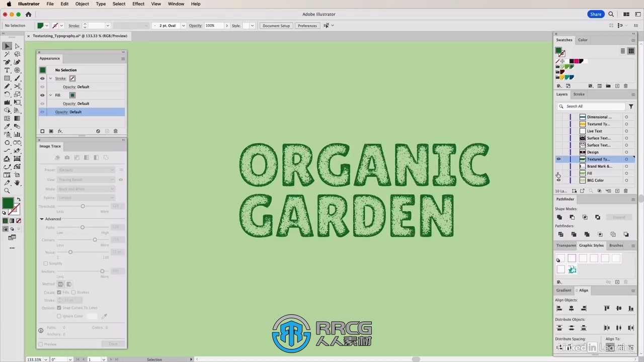Delete selected item in Appearance panel

coord(115,131)
